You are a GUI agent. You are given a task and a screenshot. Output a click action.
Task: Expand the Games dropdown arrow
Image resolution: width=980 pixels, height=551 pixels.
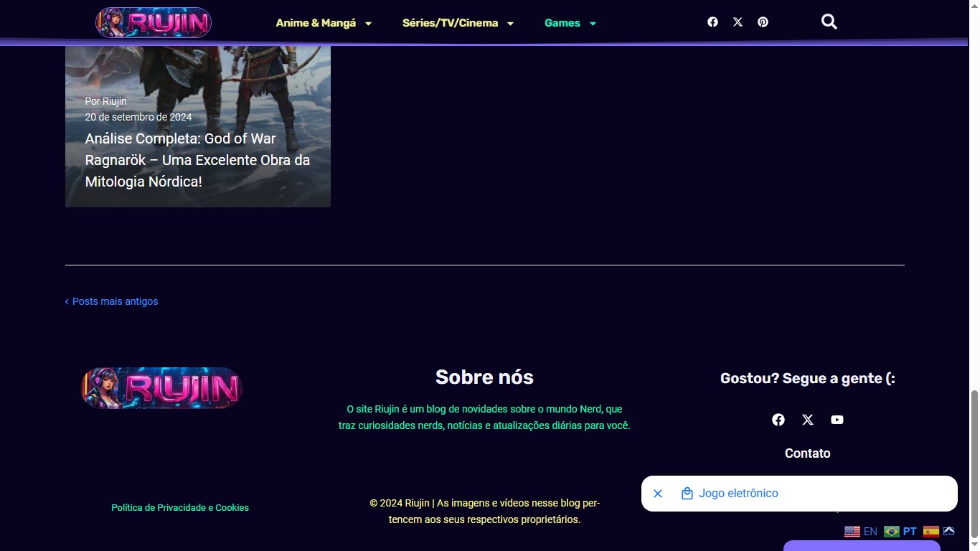593,24
